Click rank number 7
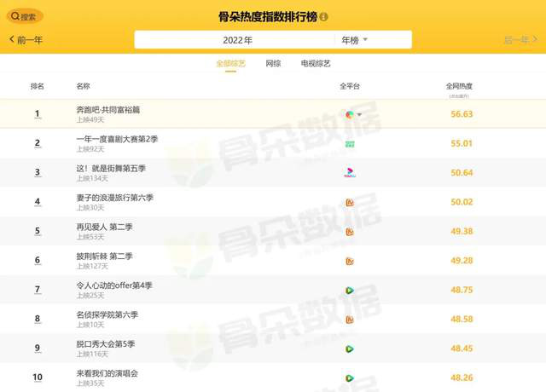The image size is (546, 392). [38, 290]
